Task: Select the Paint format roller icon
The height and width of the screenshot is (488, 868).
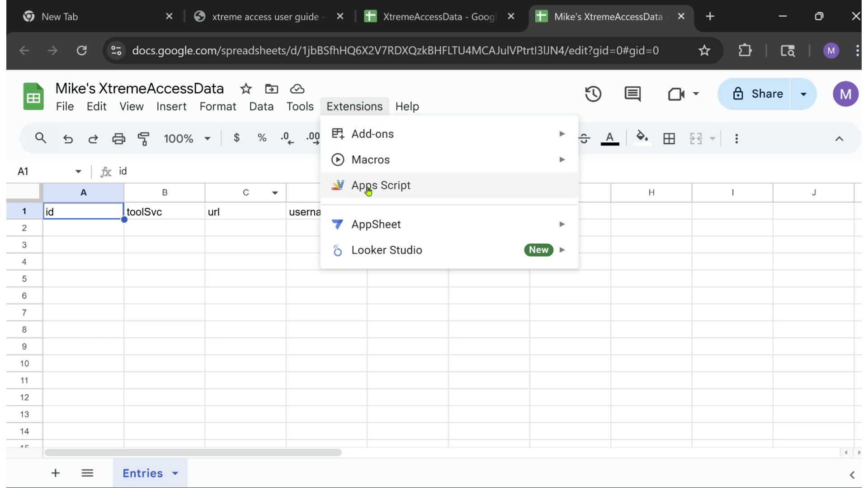Action: pos(144,138)
